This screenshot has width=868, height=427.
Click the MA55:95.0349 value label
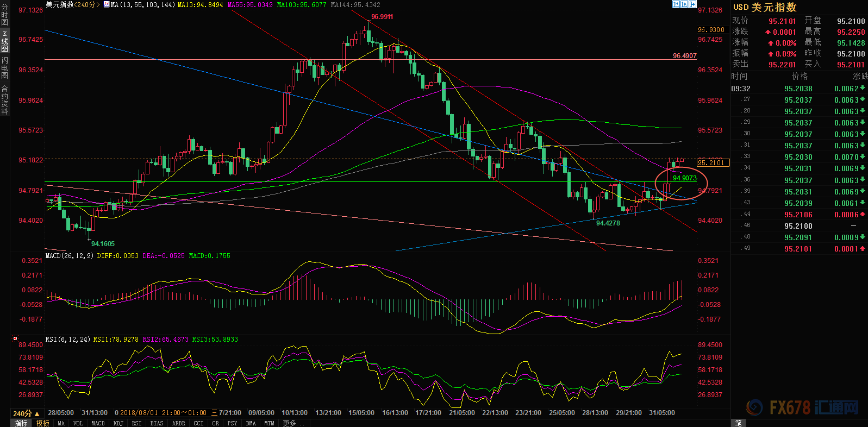point(250,4)
